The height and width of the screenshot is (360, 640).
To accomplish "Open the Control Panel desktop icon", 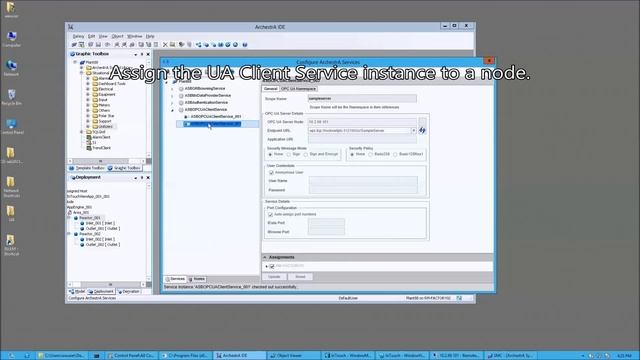I will point(12,127).
